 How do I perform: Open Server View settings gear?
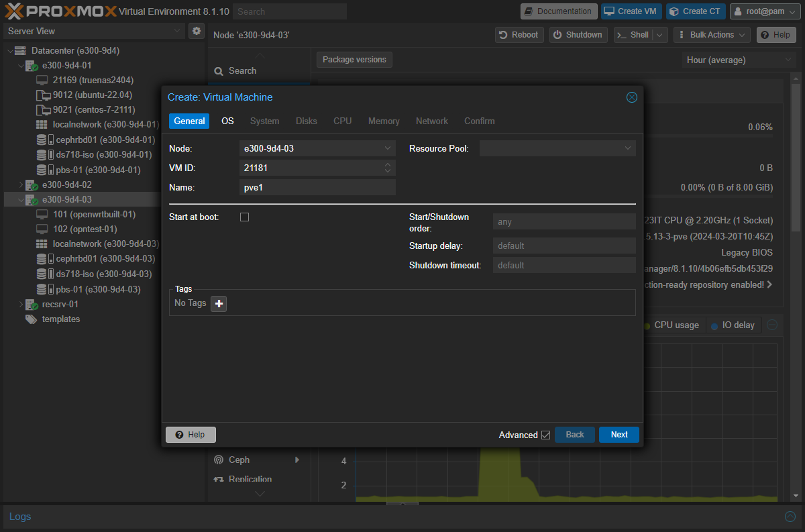197,31
